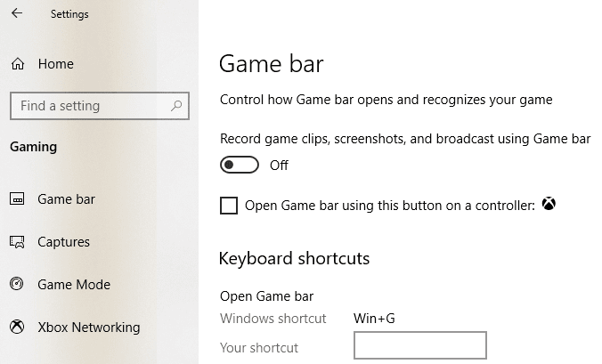The height and width of the screenshot is (364, 602).
Task: Click the Xbox Networking sidebar icon
Action: pos(17,328)
